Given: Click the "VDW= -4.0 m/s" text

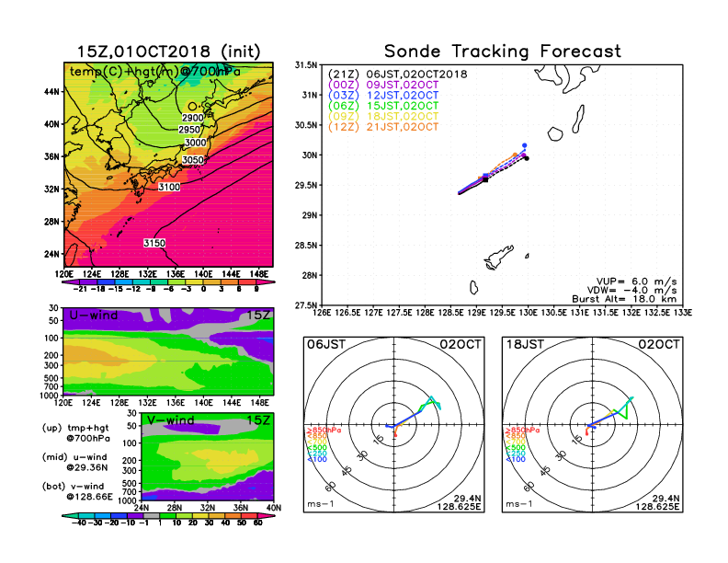Looking at the screenshot, I should point(631,291).
